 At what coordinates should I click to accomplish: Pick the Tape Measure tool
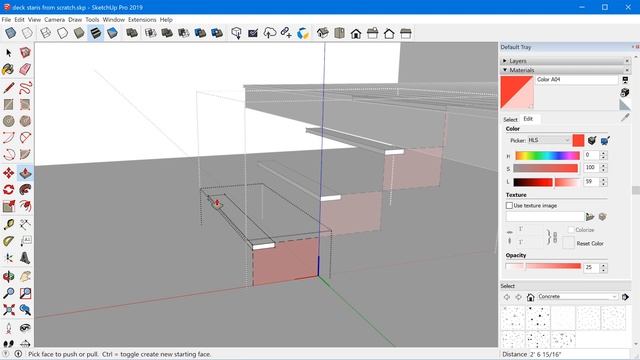click(9, 224)
